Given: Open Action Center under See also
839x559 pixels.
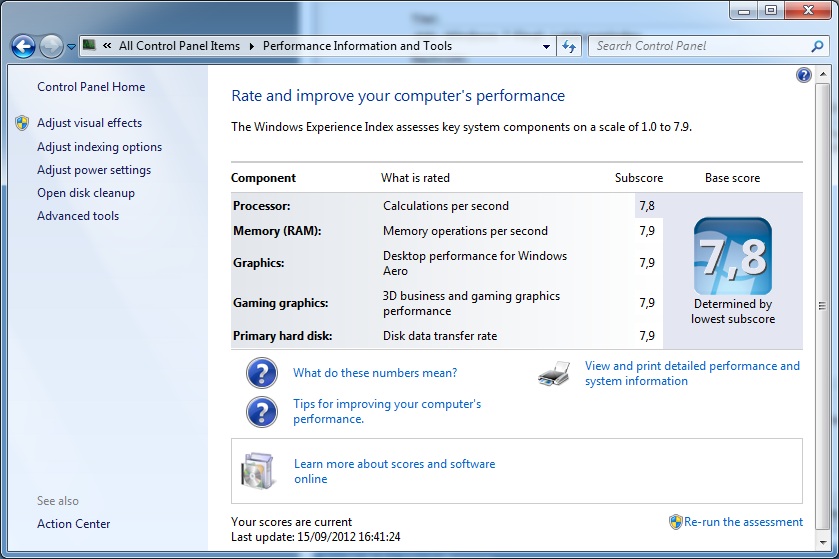Looking at the screenshot, I should [73, 524].
